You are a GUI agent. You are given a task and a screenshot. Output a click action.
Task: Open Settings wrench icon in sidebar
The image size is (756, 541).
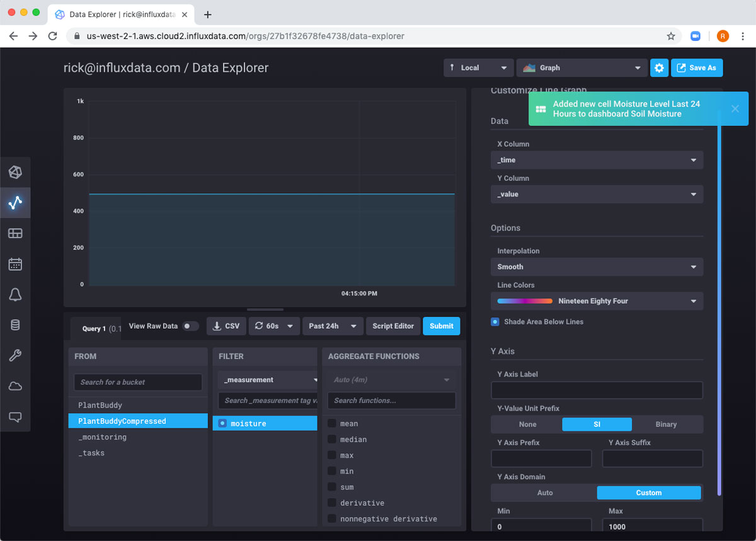(x=15, y=356)
